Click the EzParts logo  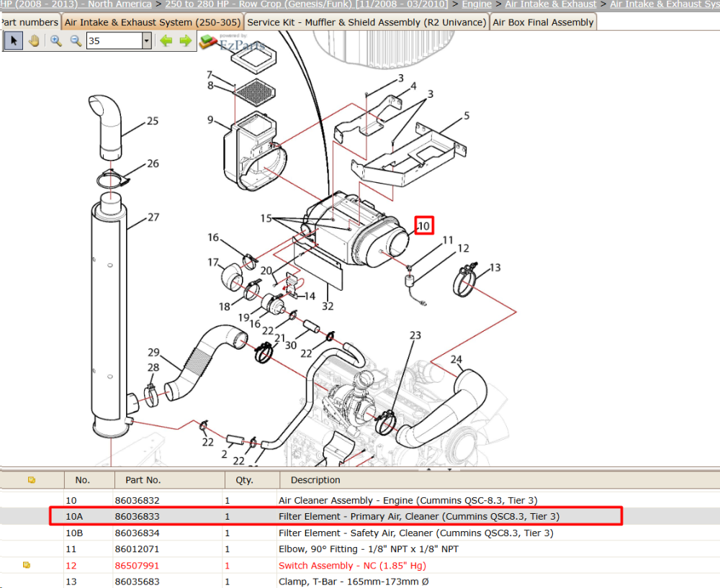click(233, 42)
